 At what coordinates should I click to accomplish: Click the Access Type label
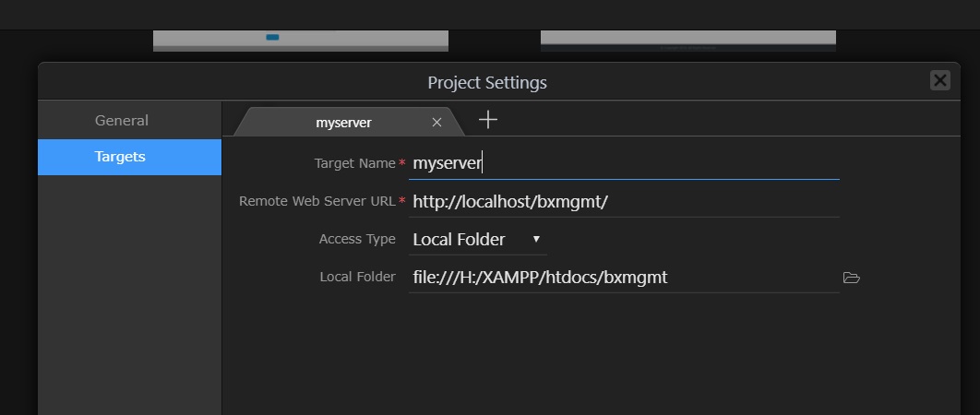tap(357, 240)
